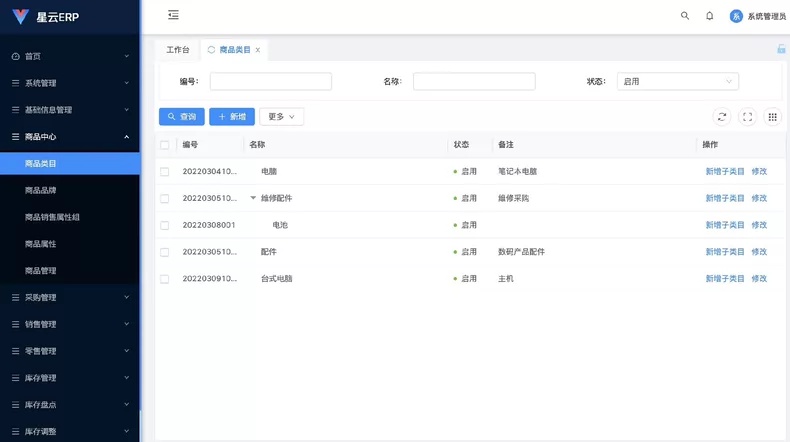Expand the 基础信息管理 menu chevron
Screen dimensions: 790x442
point(126,109)
